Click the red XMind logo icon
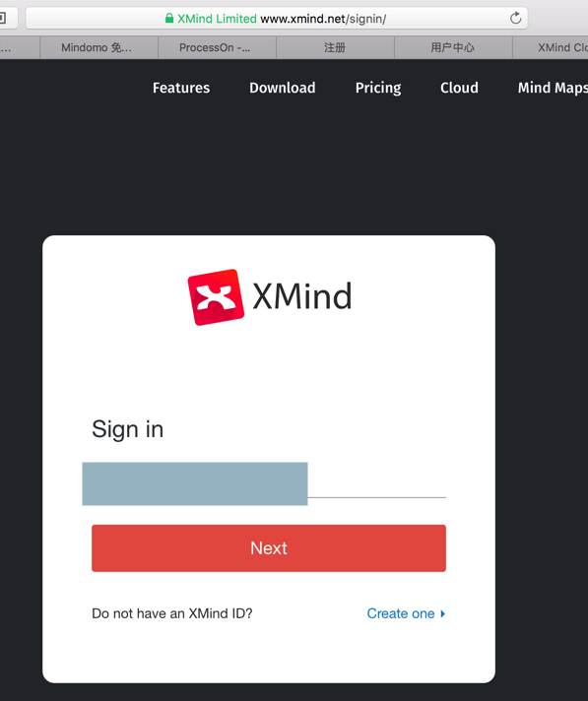This screenshot has height=701, width=588. click(216, 297)
